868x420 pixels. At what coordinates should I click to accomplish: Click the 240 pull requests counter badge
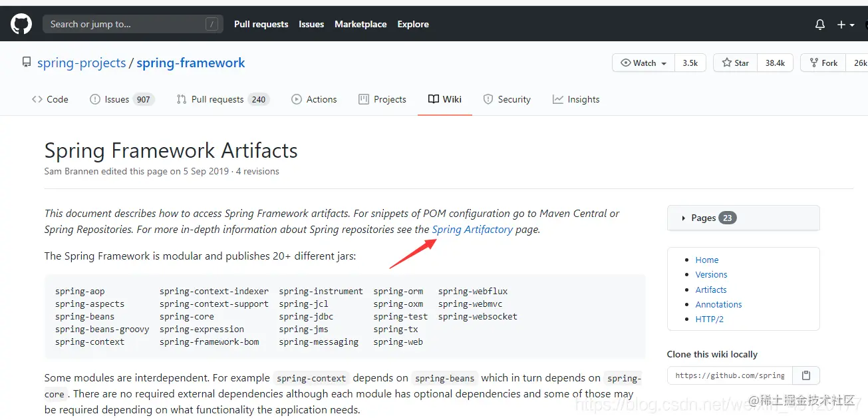[x=259, y=99]
